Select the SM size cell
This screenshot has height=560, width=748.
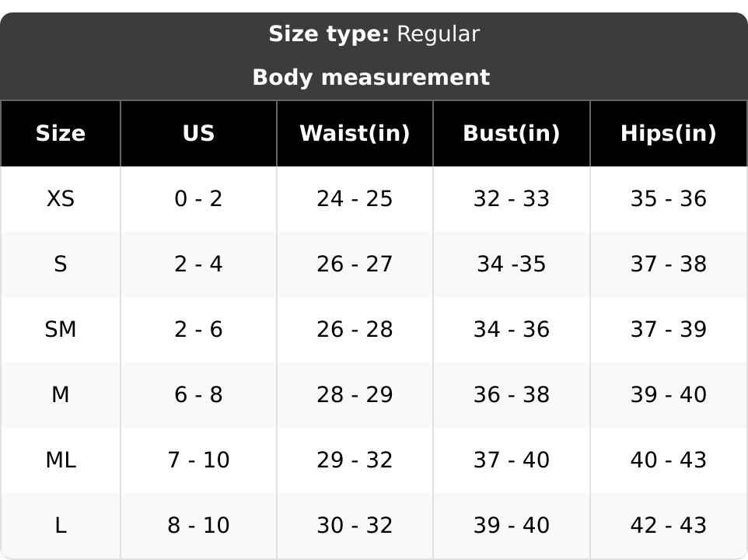[x=61, y=330]
